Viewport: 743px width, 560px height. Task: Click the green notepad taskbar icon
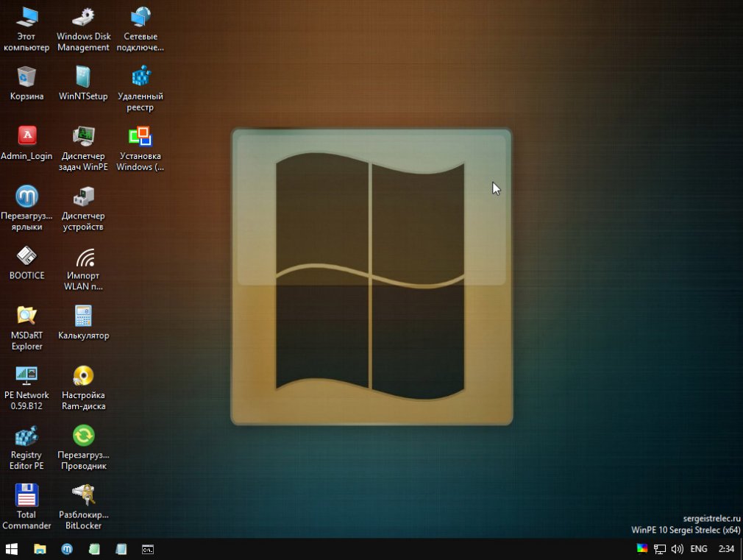coord(94,549)
